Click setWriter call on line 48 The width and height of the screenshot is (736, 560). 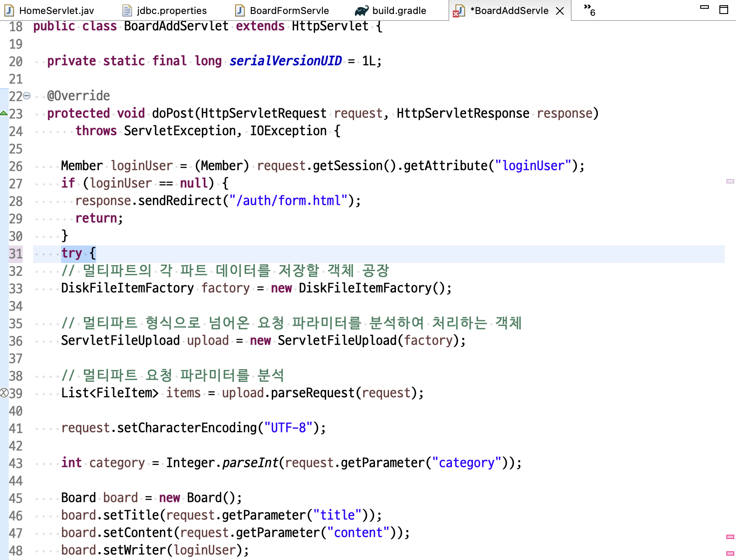135,550
